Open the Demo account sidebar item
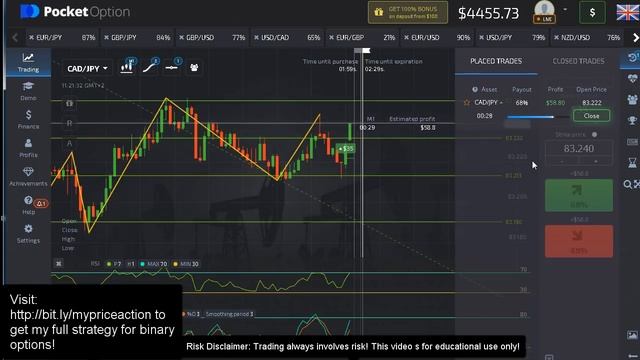This screenshot has height=360, width=640. pos(28,91)
